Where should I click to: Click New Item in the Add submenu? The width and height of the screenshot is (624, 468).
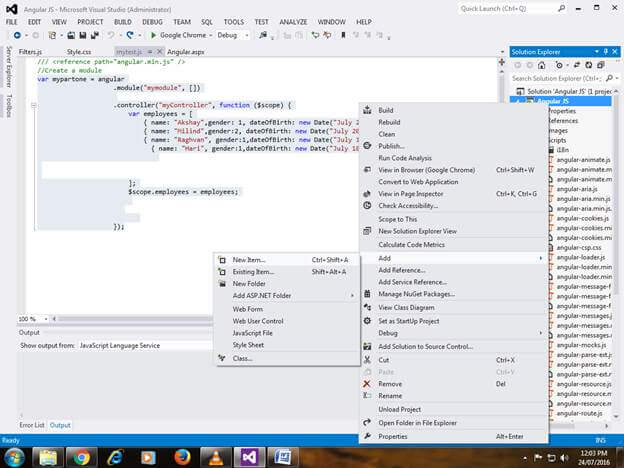click(248, 260)
